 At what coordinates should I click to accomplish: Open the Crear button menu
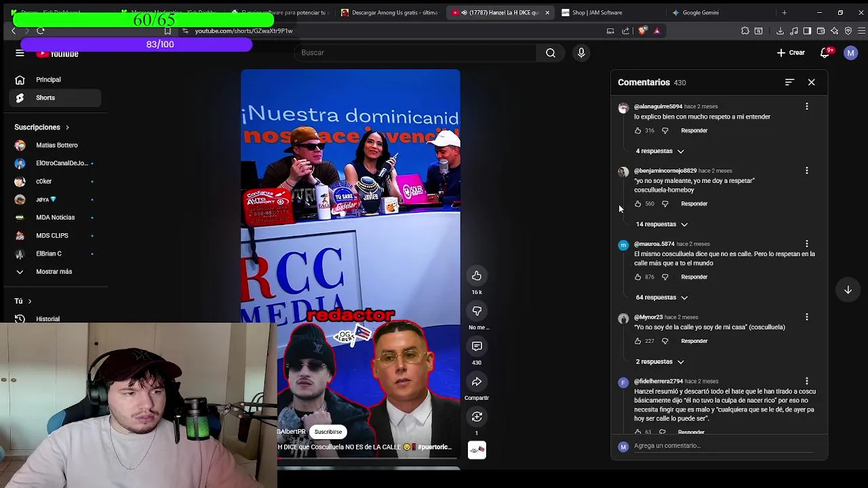pyautogui.click(x=791, y=53)
